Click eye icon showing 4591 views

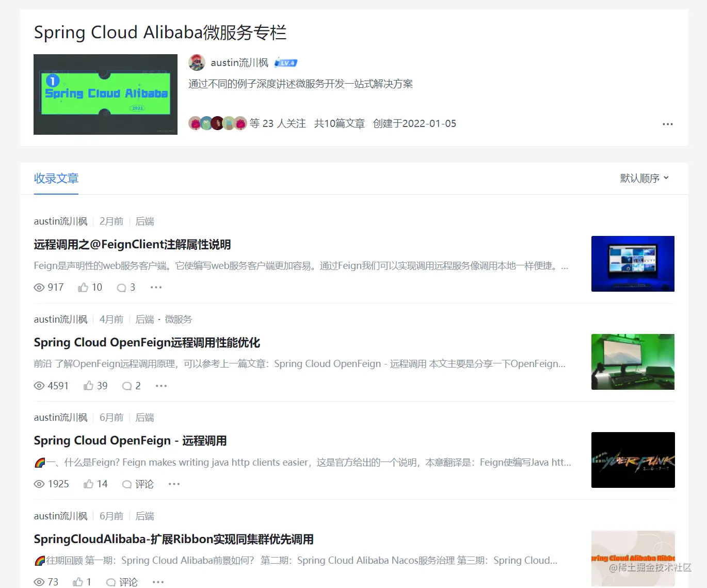[x=39, y=386]
